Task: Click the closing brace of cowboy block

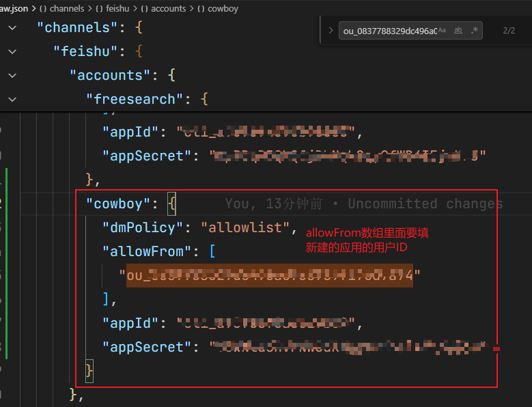Action: pos(89,371)
